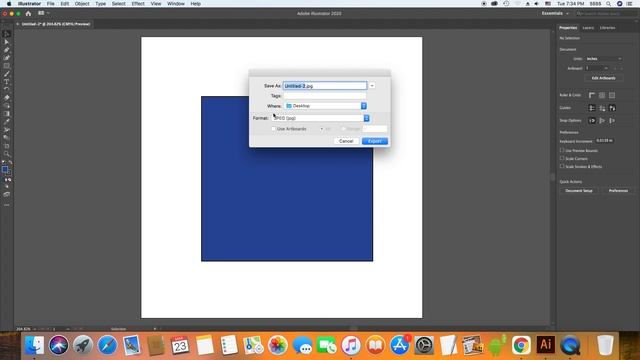Screen dimensions: 640x360
Task: Toggle Use Preview Bounds checkbox
Action: point(562,150)
